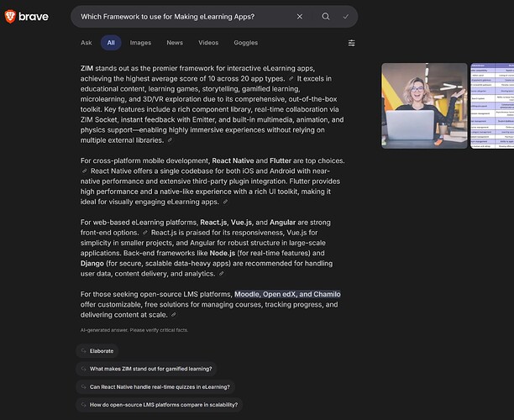The width and height of the screenshot is (514, 420).
Task: Choose the open-source LMS scalability follow-up question
Action: (158, 404)
